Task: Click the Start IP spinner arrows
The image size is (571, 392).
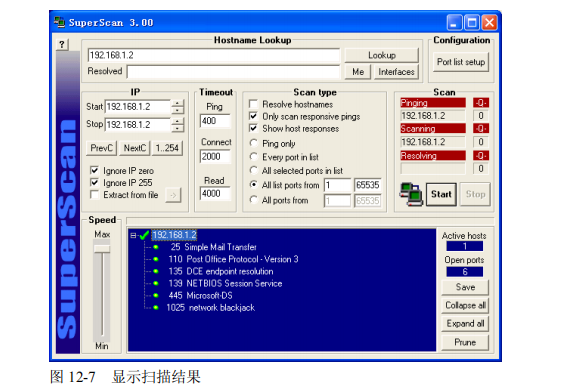Action: 177,107
